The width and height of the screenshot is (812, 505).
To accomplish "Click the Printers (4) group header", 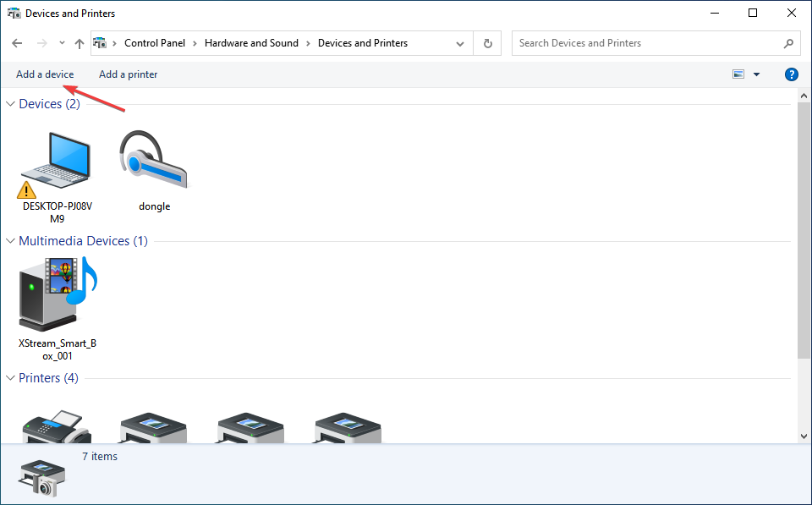I will coord(48,378).
